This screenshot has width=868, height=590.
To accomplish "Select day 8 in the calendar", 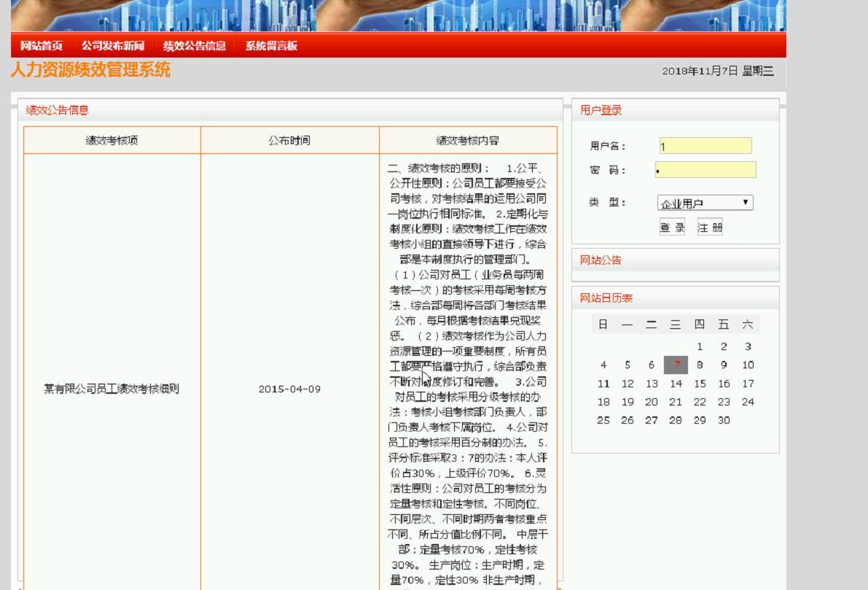I will pyautogui.click(x=700, y=365).
